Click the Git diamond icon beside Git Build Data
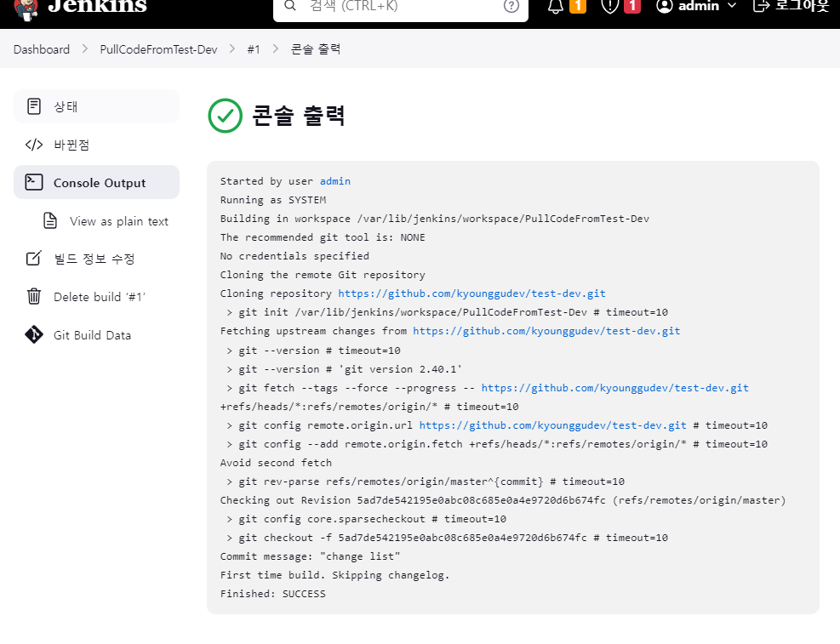 pos(34,334)
